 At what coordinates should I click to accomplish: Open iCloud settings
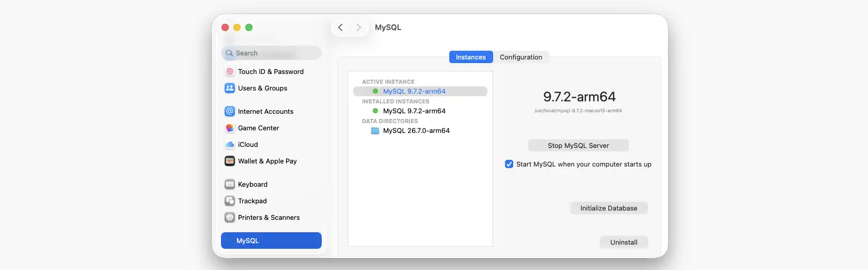click(x=271, y=145)
